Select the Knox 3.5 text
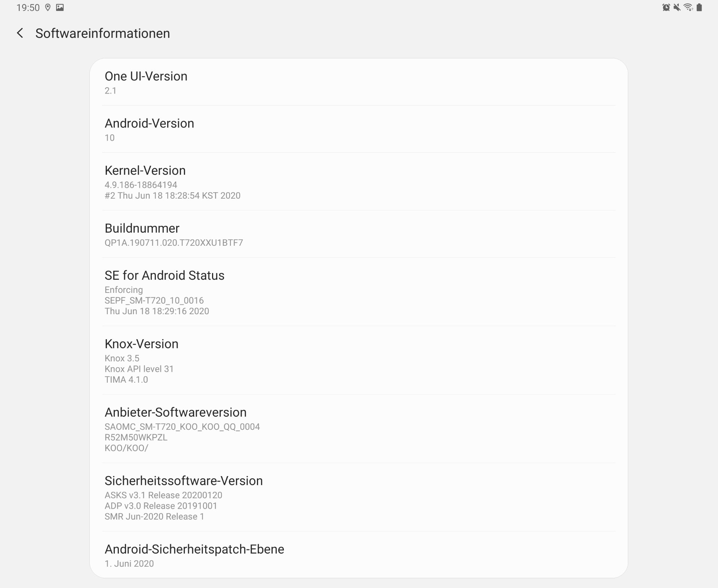Screen dimensions: 718x588 point(122,358)
